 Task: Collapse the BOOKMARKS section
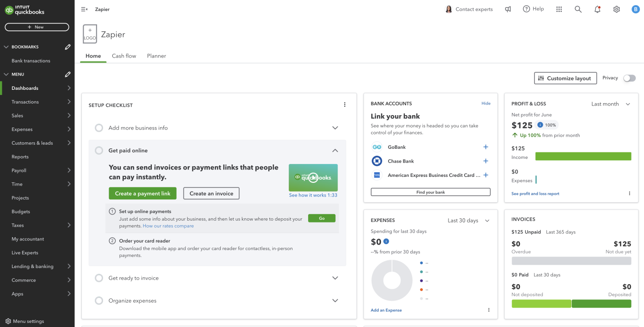(6, 47)
